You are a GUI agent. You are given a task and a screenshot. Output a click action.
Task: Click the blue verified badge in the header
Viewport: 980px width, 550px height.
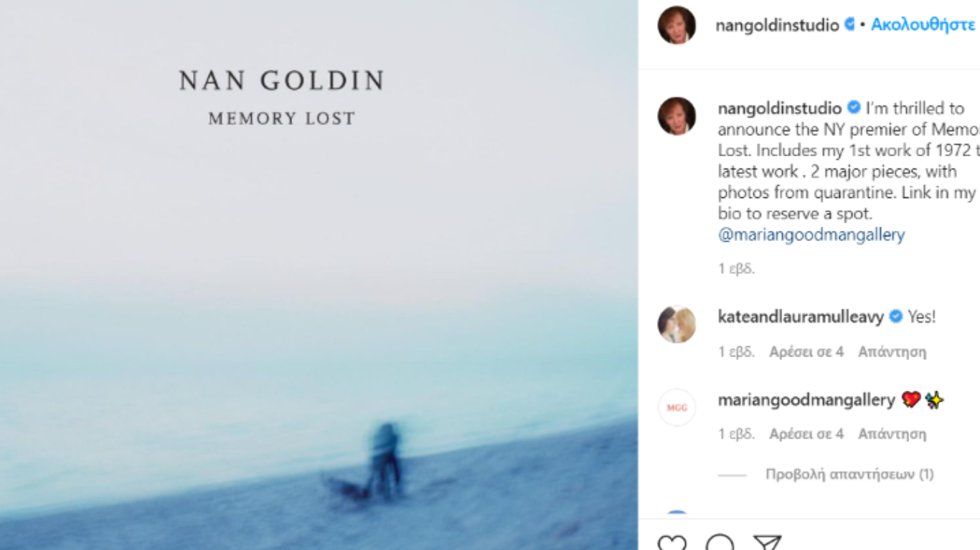click(x=850, y=24)
